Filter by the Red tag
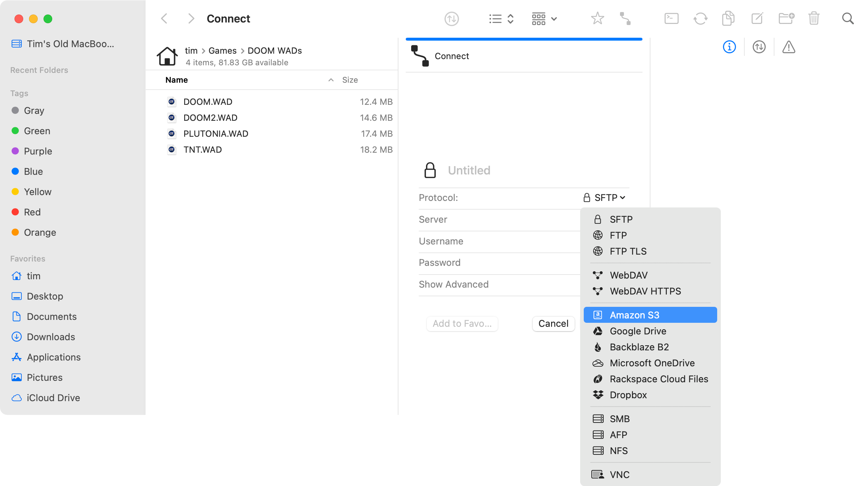The width and height of the screenshot is (868, 486). (26, 212)
